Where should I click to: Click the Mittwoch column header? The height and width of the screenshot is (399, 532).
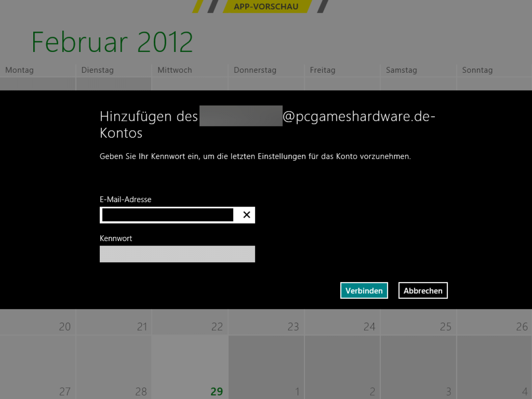175,70
